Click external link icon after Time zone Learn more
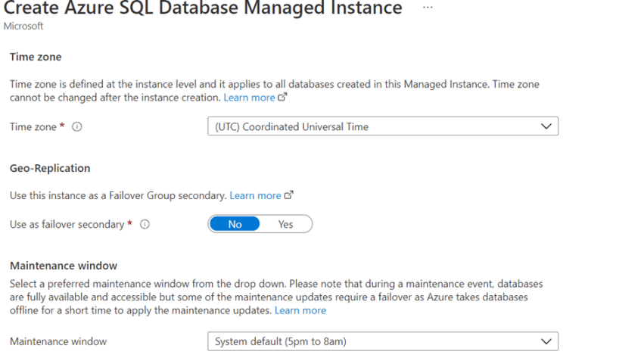Image resolution: width=641 pixels, height=364 pixels. (x=282, y=97)
